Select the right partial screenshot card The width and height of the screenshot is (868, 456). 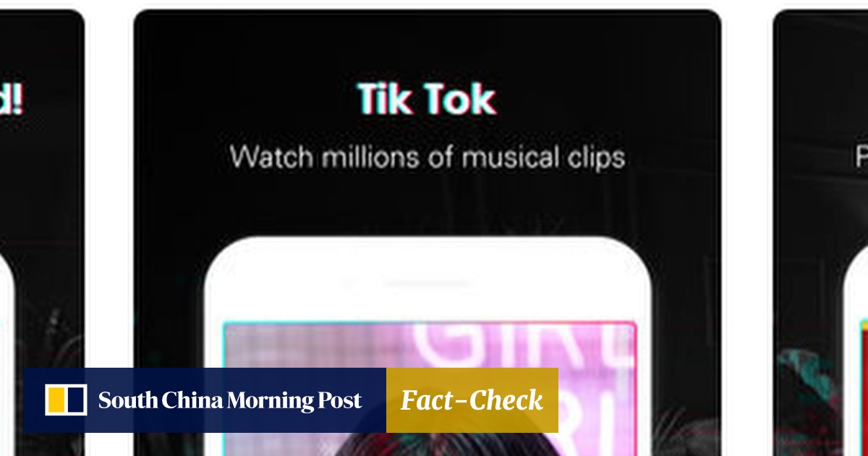point(820,232)
